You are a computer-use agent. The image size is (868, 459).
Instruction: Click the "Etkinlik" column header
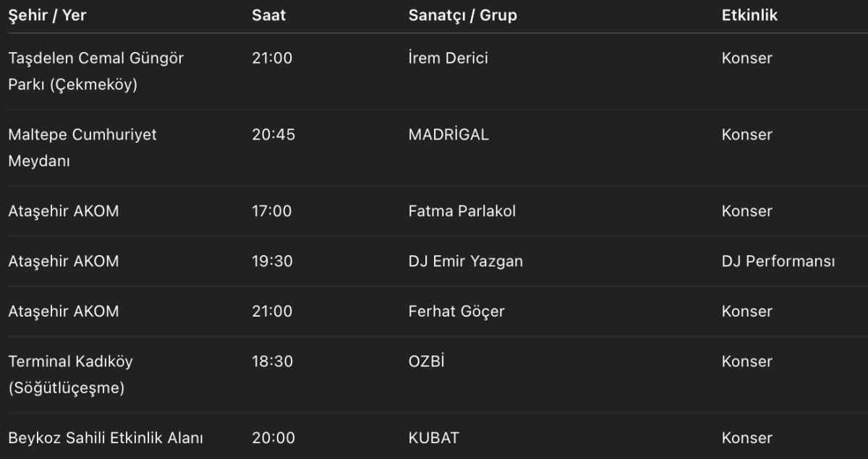pos(749,15)
